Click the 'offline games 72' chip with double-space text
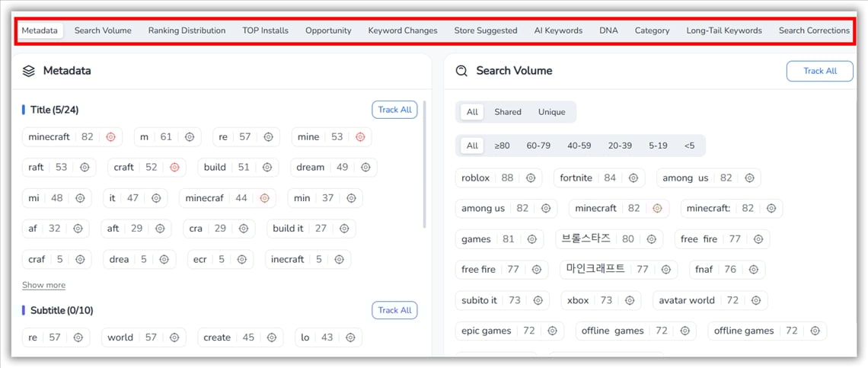 pos(612,331)
